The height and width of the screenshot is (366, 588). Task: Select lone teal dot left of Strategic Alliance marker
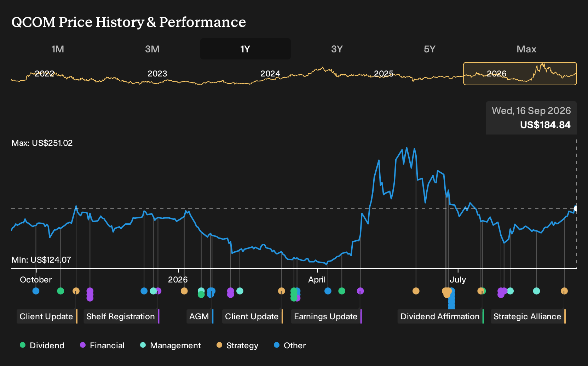[x=536, y=291]
